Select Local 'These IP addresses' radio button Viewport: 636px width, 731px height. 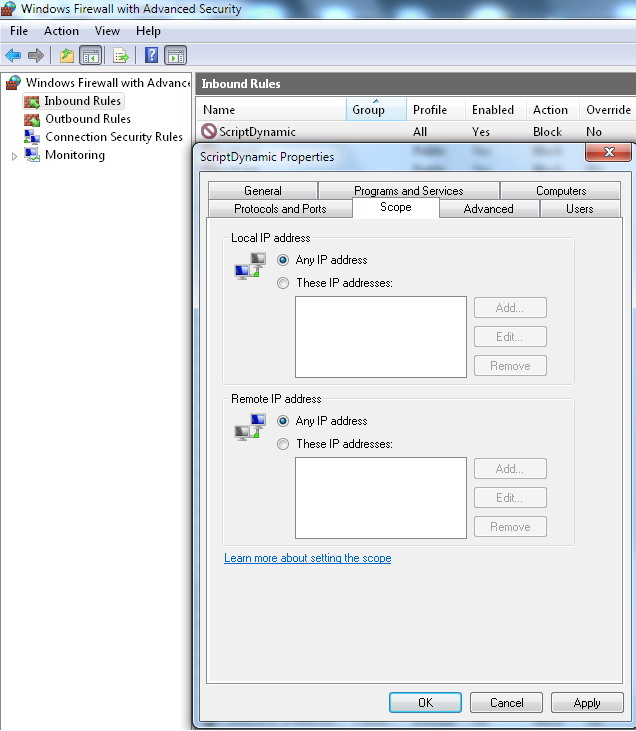pyautogui.click(x=283, y=283)
